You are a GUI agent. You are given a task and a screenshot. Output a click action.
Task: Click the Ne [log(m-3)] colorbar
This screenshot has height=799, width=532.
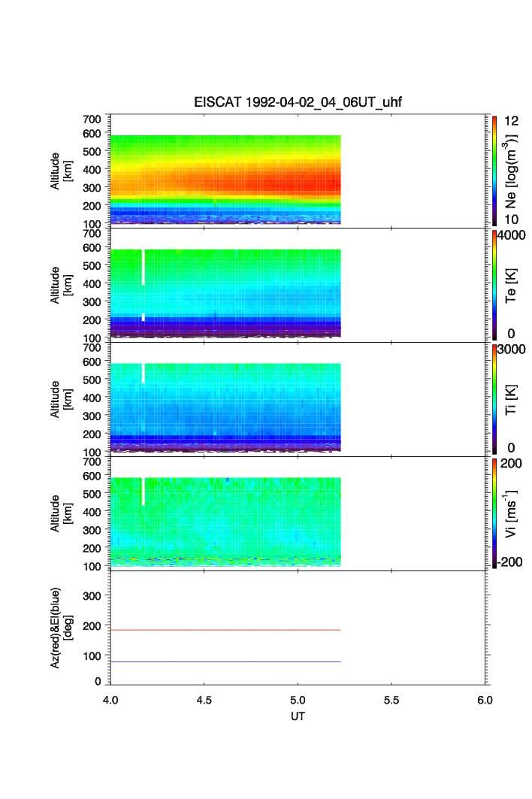click(x=494, y=171)
